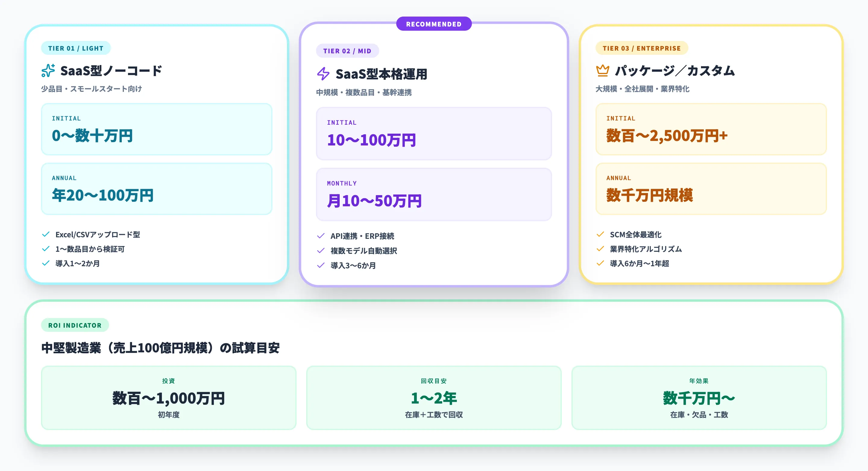868x471 pixels.
Task: Click the sparkle icon next to SaaS型ノーコード
Action: [x=48, y=70]
